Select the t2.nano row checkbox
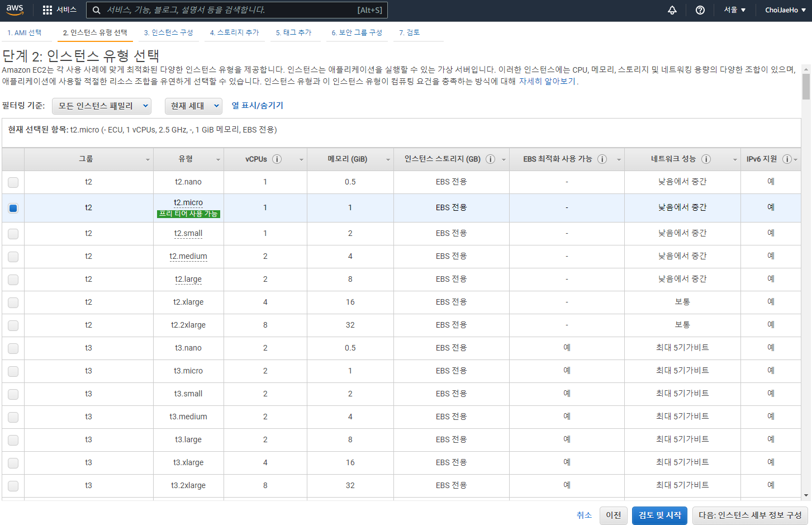Image resolution: width=812 pixels, height=525 pixels. tap(13, 182)
